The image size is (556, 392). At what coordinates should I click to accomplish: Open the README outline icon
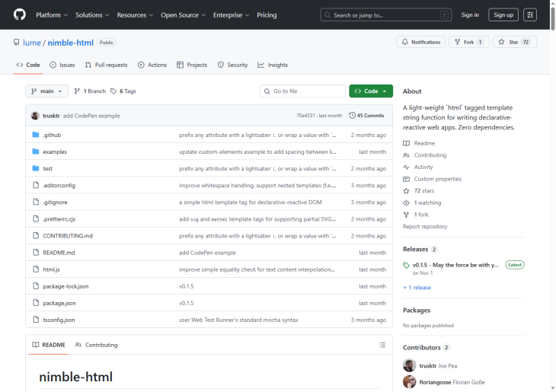pos(382,345)
